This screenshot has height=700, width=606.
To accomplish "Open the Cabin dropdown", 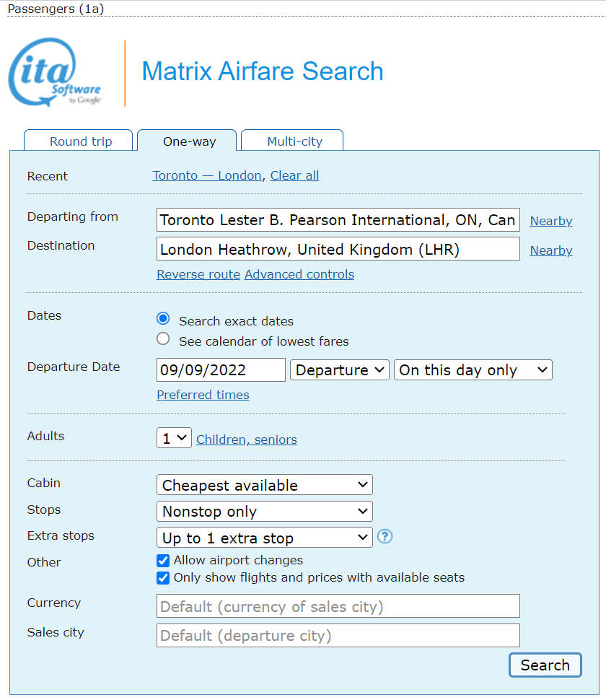I will pos(264,485).
